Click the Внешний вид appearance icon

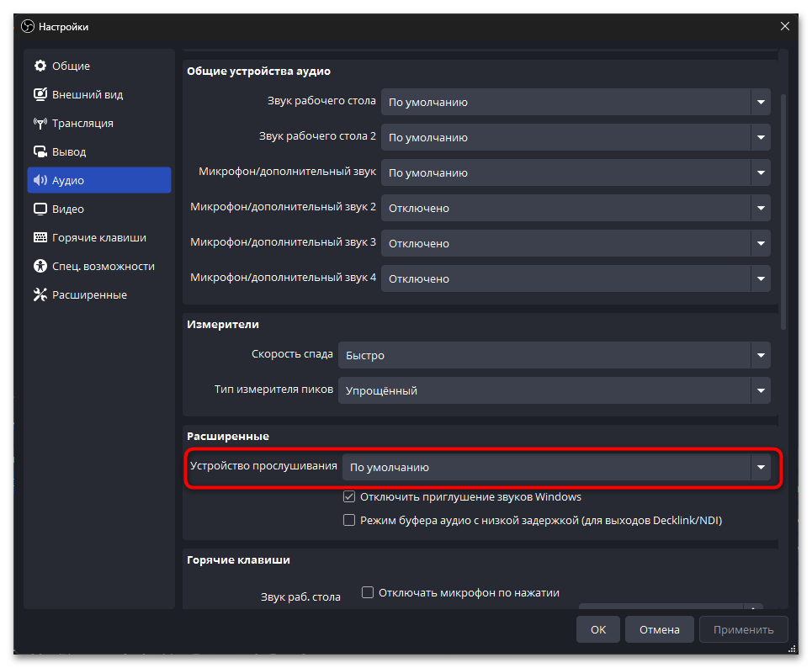point(40,94)
